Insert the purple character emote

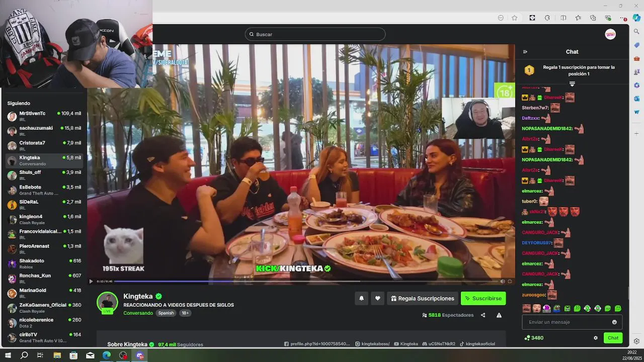tap(546, 308)
